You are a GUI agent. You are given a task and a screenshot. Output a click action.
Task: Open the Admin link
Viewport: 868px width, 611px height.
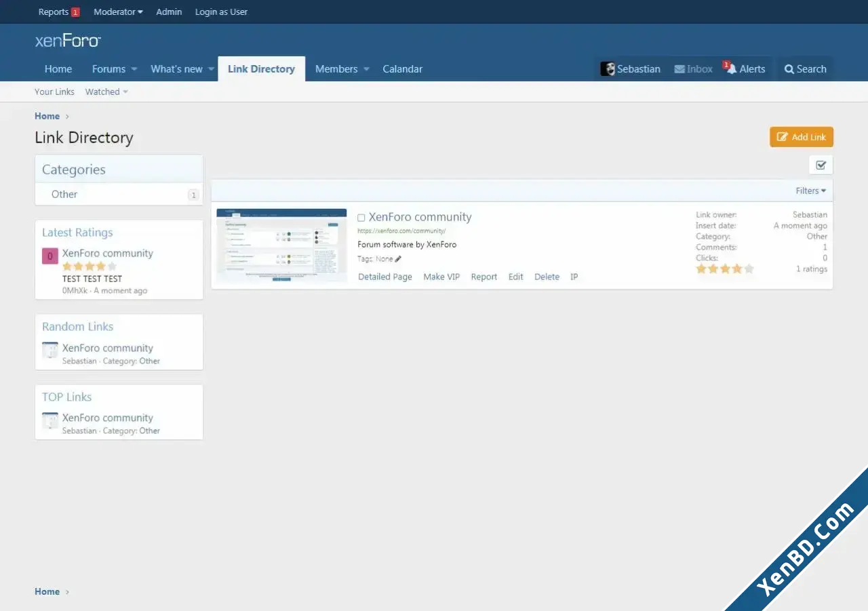[169, 12]
